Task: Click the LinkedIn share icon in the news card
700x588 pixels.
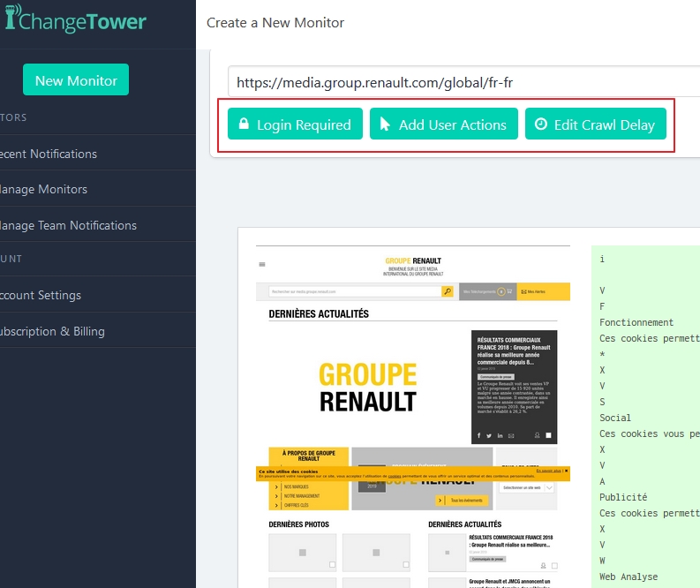Action: tap(501, 435)
